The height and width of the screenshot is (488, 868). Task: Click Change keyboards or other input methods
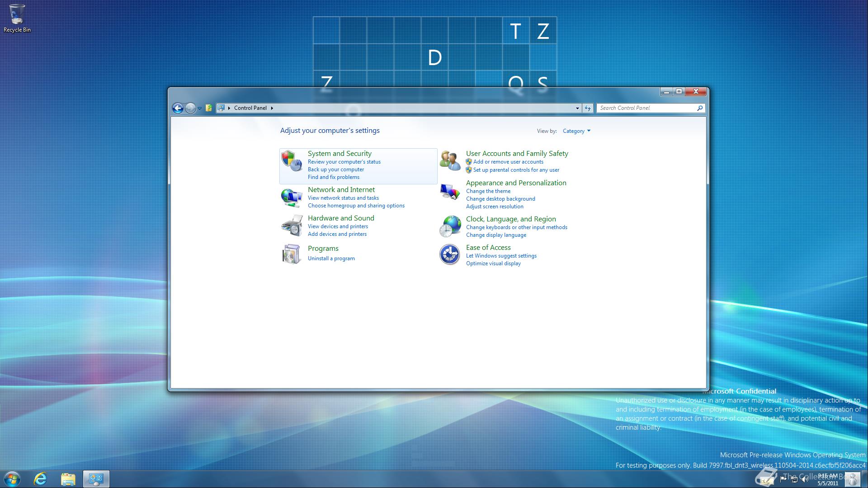(x=517, y=227)
